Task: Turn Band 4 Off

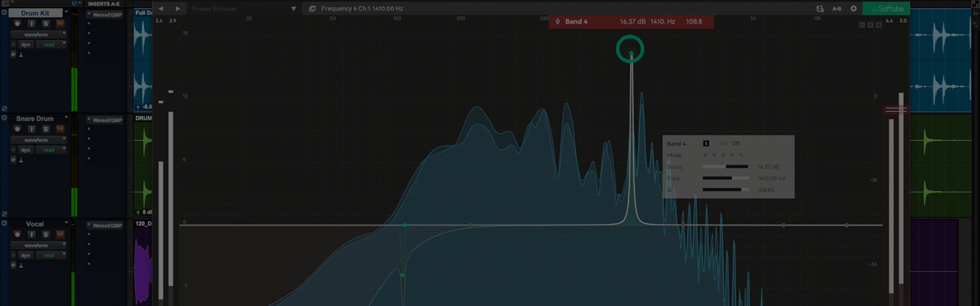Action: coord(735,143)
